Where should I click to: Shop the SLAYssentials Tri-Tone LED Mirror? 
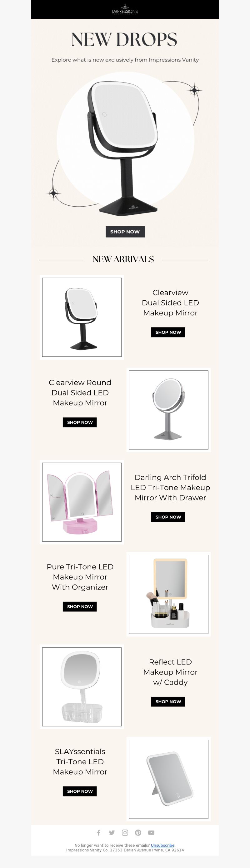point(80,791)
